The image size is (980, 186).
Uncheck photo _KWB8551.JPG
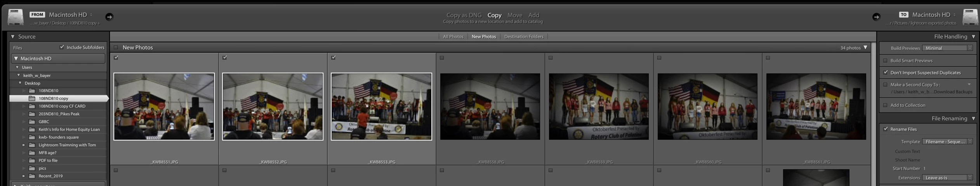tap(116, 57)
